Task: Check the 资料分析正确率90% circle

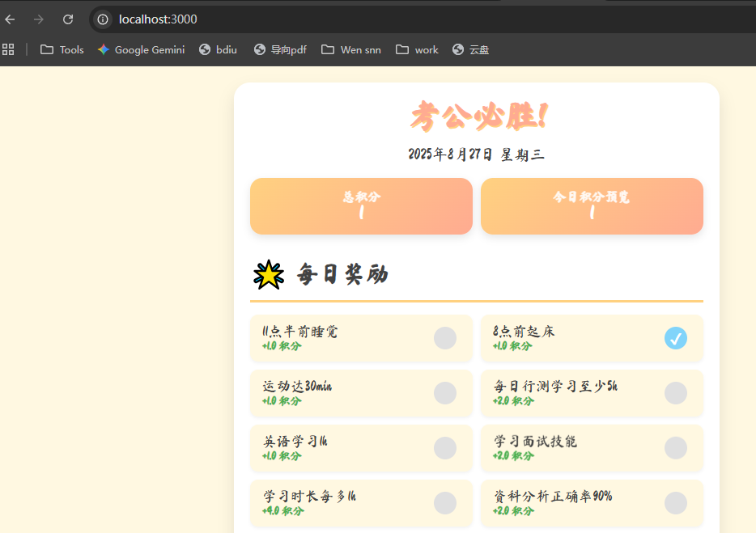Action: 676,502
